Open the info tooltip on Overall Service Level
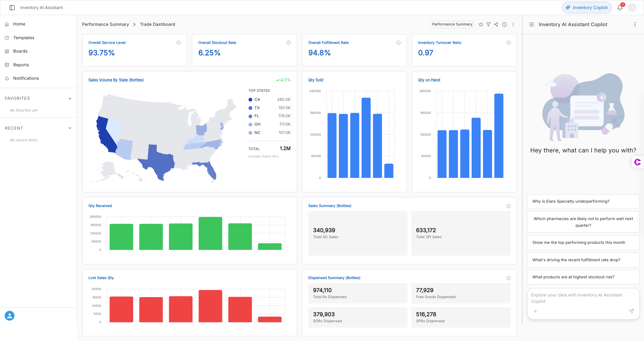644x341 pixels. [x=178, y=43]
